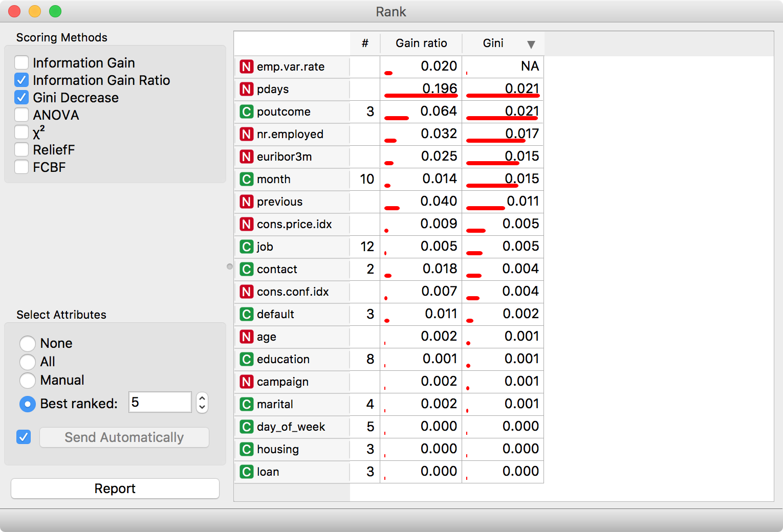Image resolution: width=783 pixels, height=532 pixels.
Task: Click the N icon beside euribor3m
Action: [246, 157]
